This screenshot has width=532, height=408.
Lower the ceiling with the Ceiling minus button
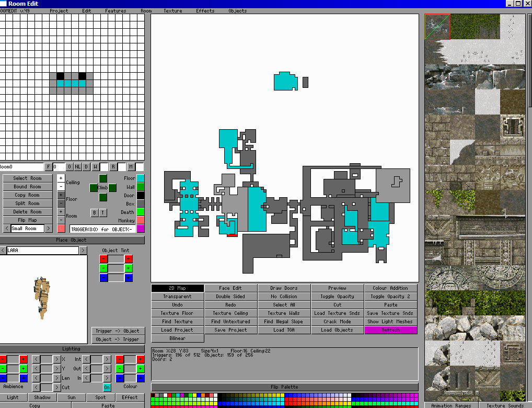(61, 187)
